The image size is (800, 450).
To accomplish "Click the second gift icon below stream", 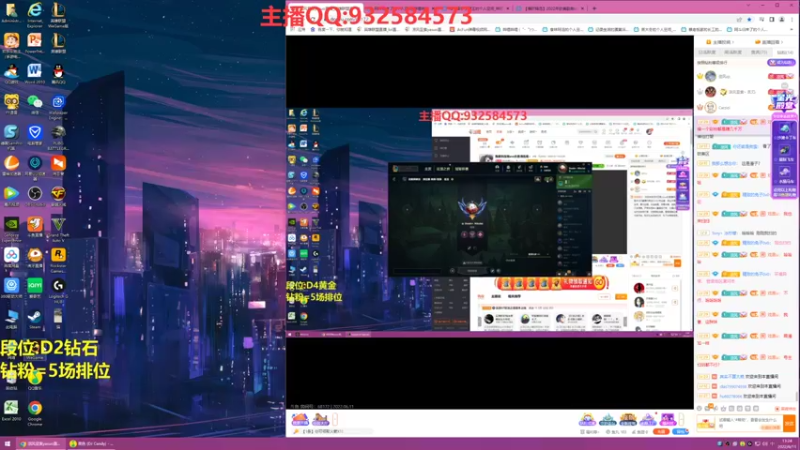I will (x=320, y=419).
